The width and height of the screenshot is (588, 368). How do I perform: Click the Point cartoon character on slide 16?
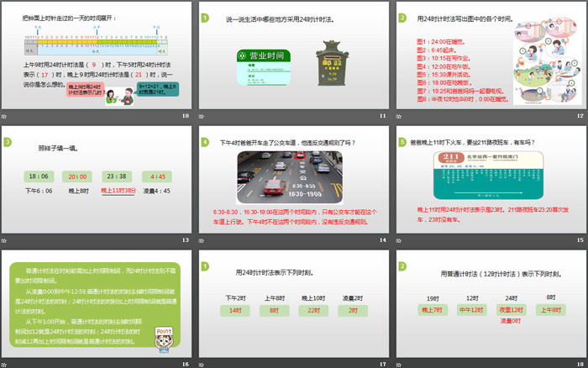point(165,340)
